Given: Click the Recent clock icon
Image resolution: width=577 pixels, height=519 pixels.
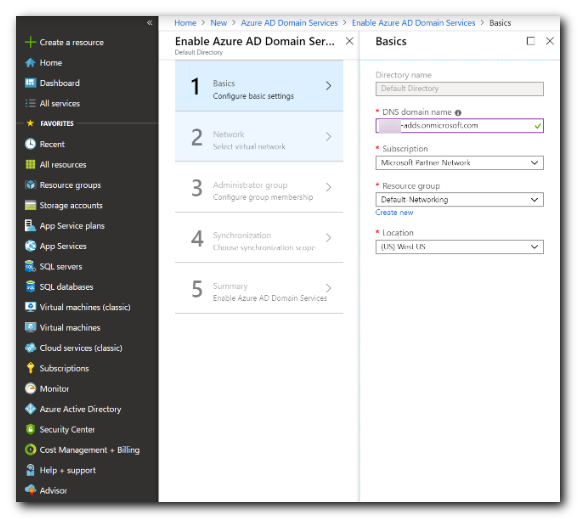Looking at the screenshot, I should tap(30, 144).
